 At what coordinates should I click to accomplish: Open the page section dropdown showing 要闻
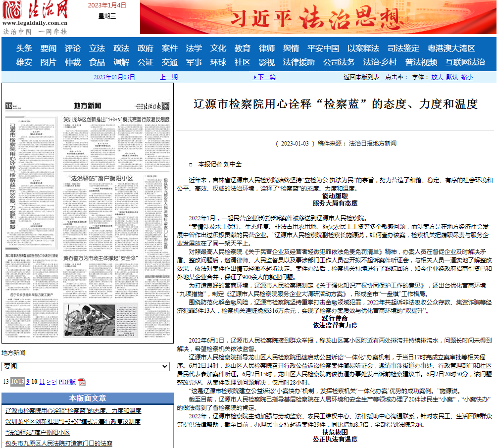[x=86, y=366]
